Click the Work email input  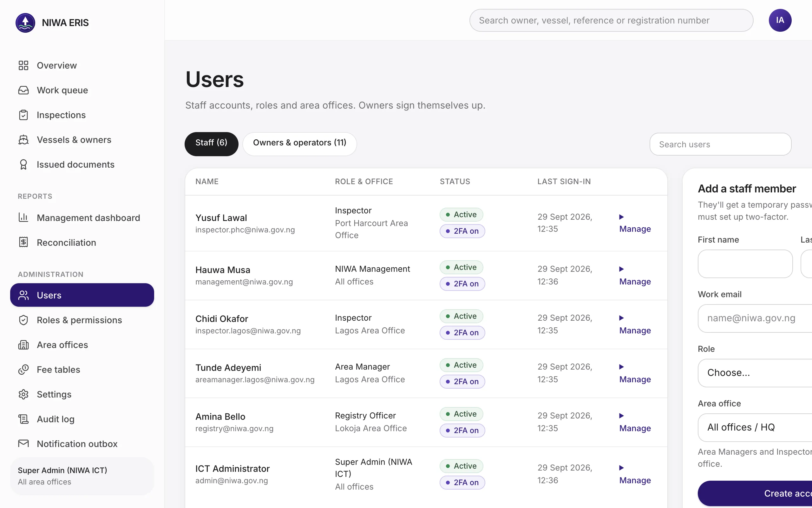tap(755, 318)
